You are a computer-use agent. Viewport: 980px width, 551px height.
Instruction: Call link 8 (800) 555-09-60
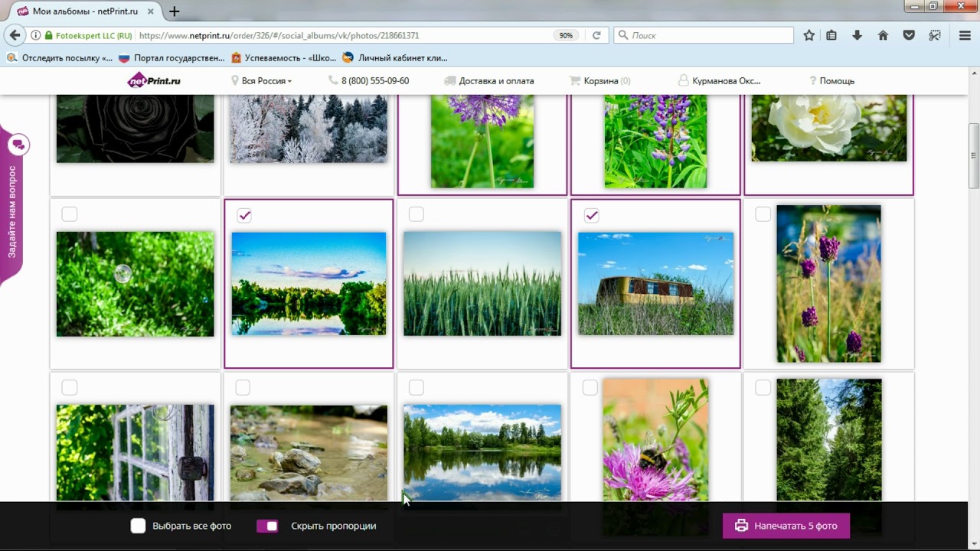(x=375, y=80)
